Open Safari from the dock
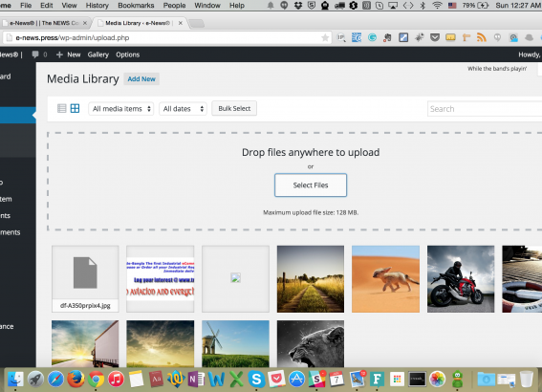The height and width of the screenshot is (392, 542). (55, 380)
